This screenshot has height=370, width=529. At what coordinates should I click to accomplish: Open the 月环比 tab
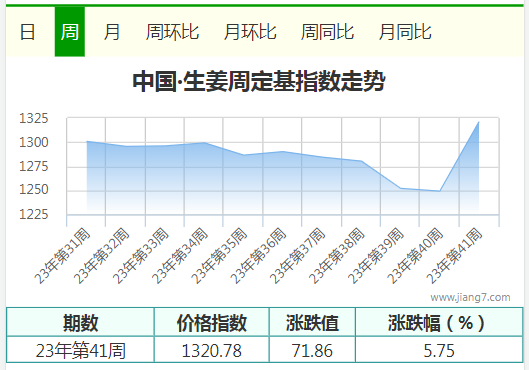[250, 32]
